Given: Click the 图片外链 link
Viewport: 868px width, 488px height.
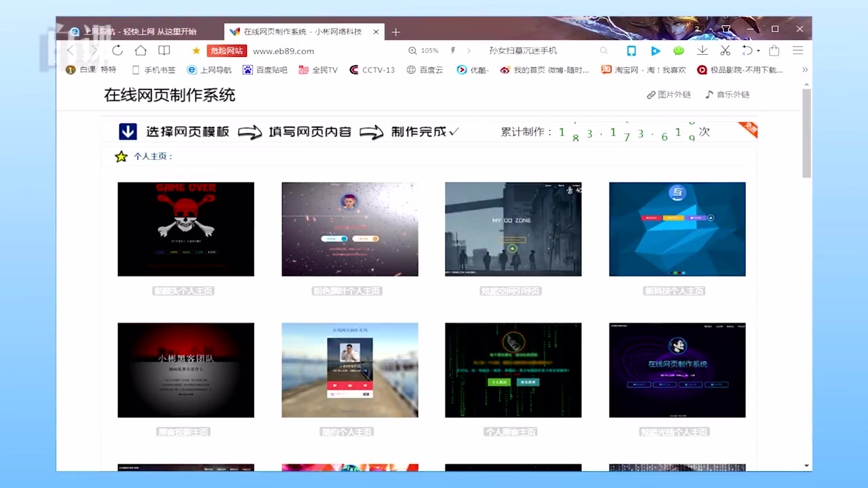Looking at the screenshot, I should pos(669,95).
